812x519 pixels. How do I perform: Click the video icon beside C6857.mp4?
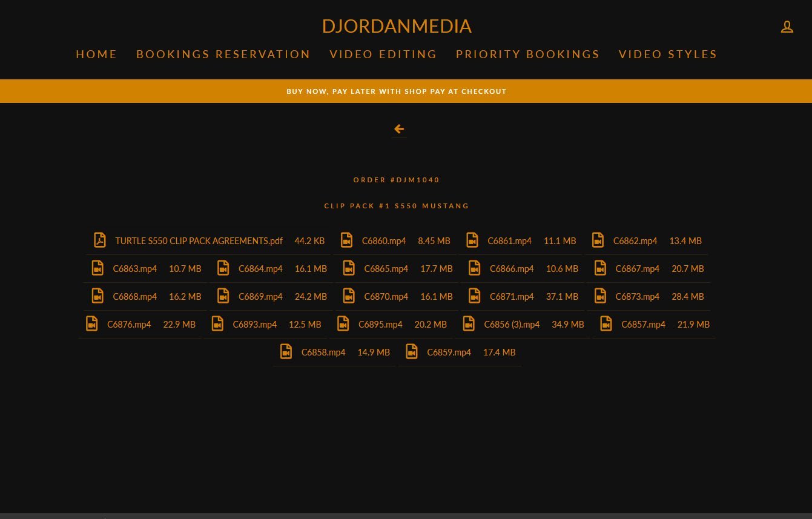coord(606,324)
